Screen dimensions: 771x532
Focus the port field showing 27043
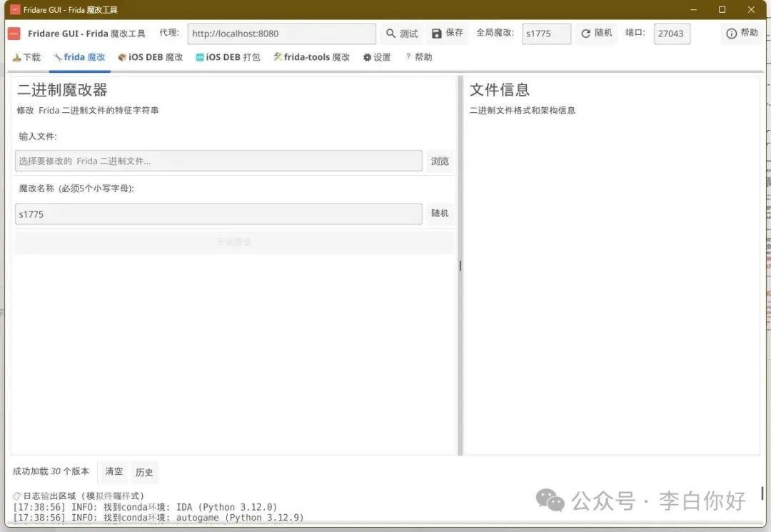(x=672, y=34)
